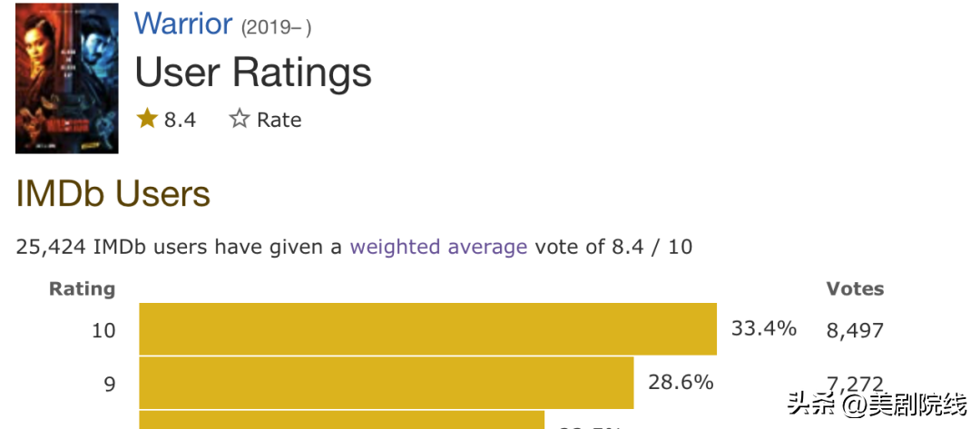Open the weighted average link
Image resolution: width=980 pixels, height=429 pixels.
[438, 247]
